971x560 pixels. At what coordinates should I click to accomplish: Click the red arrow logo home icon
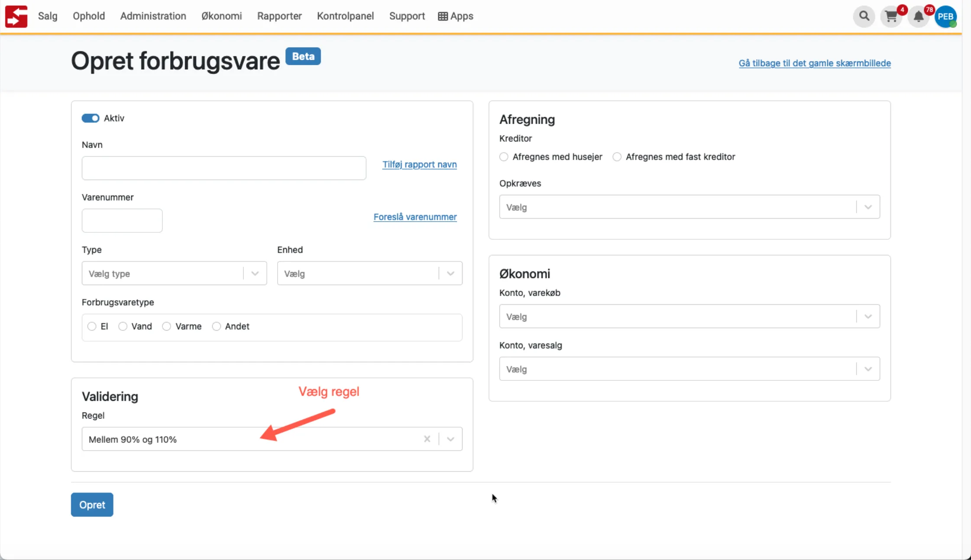click(x=16, y=16)
